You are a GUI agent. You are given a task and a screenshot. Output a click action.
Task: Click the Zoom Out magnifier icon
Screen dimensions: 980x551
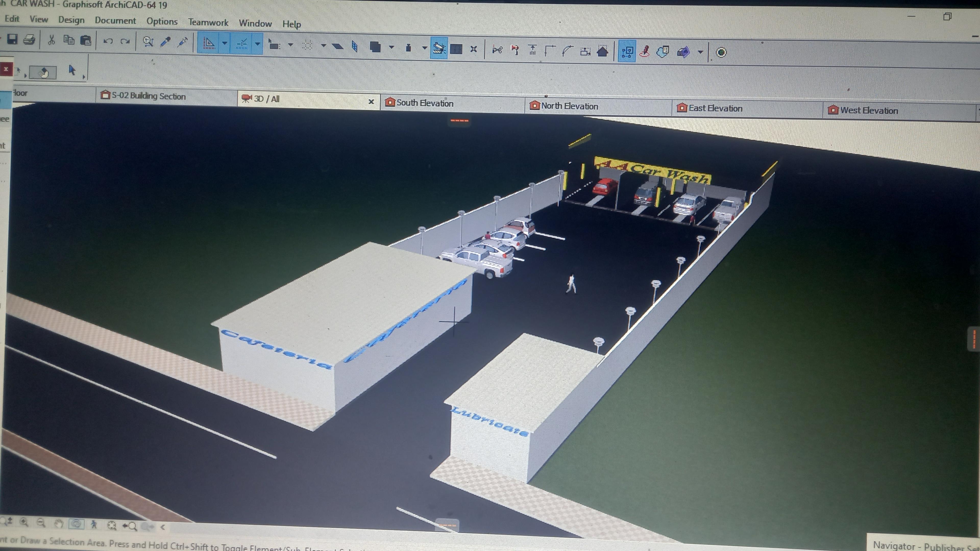pos(41,523)
